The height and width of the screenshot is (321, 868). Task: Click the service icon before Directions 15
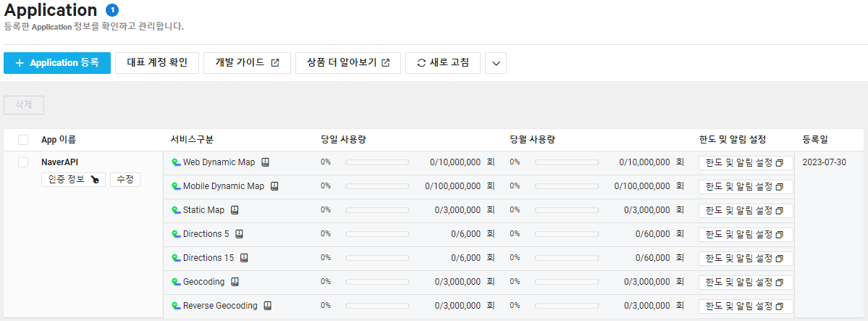click(x=176, y=258)
